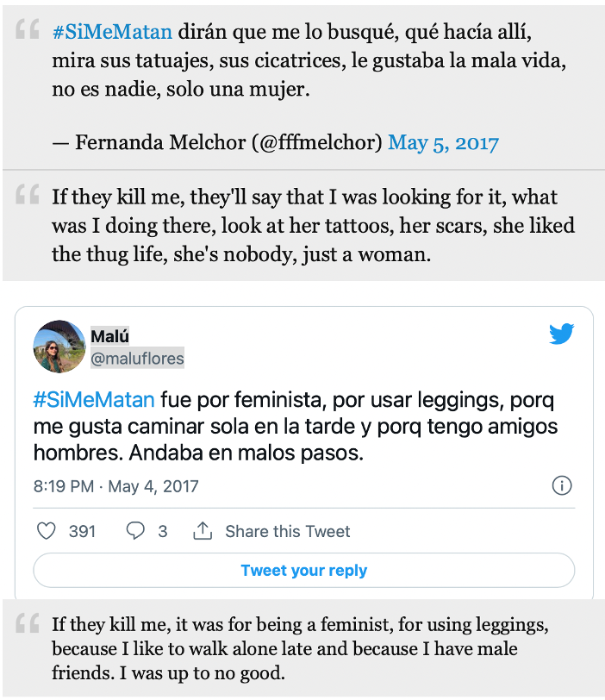Open Malú's profile avatar picture

[59, 347]
